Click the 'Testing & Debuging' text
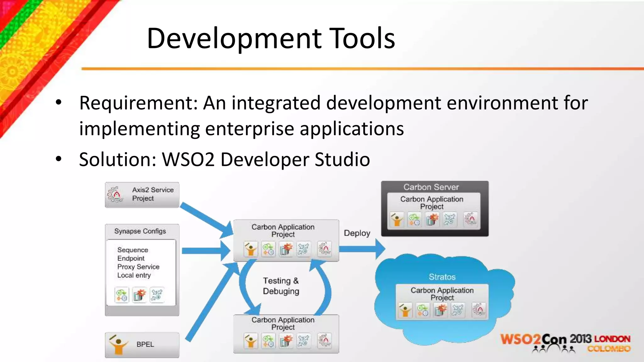Screen dimensions: 644x362 coord(281,286)
